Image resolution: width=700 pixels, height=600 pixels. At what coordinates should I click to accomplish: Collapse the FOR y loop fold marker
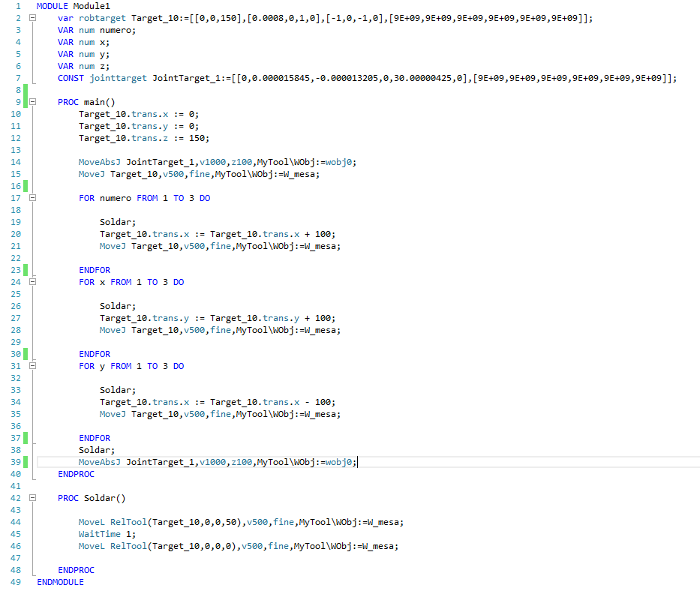(x=32, y=366)
